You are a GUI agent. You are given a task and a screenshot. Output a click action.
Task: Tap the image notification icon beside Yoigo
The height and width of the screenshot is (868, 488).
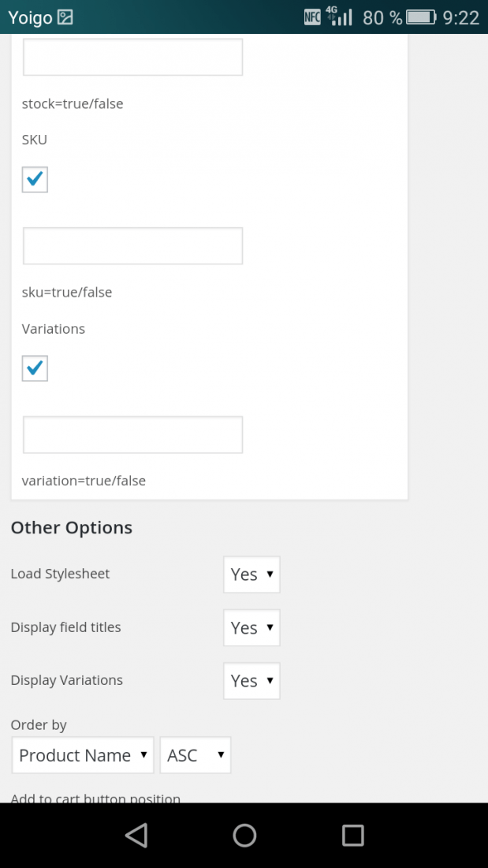coord(65,17)
